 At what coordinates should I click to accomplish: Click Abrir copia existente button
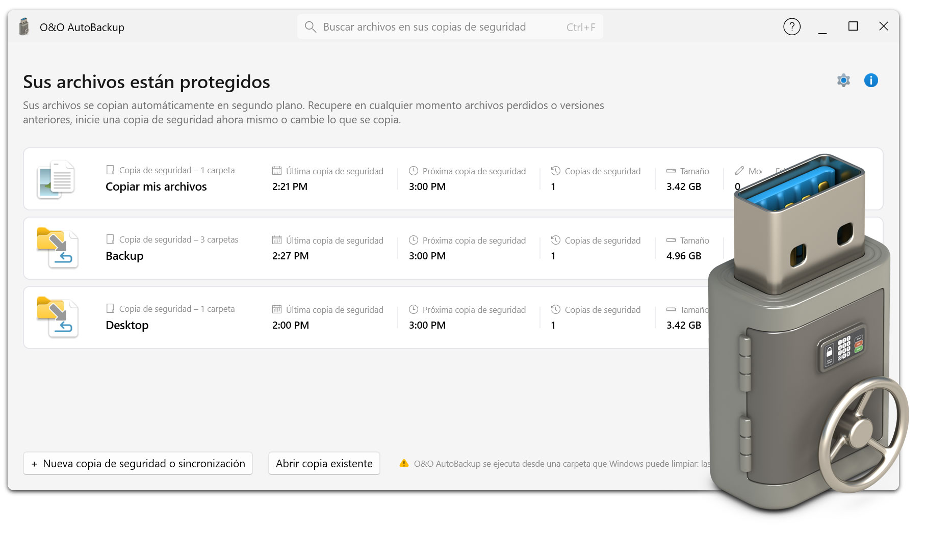click(x=324, y=463)
